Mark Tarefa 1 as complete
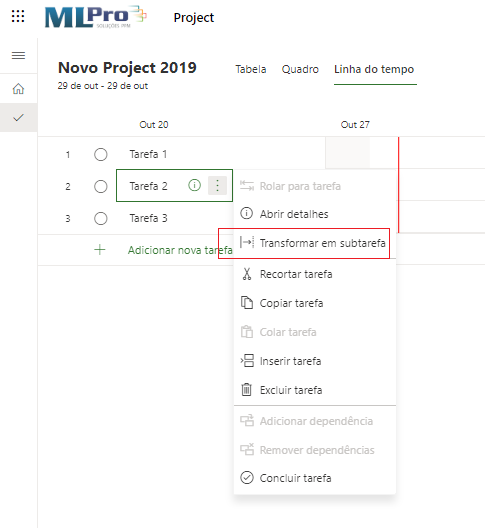Image resolution: width=485 pixels, height=528 pixels. (x=101, y=154)
